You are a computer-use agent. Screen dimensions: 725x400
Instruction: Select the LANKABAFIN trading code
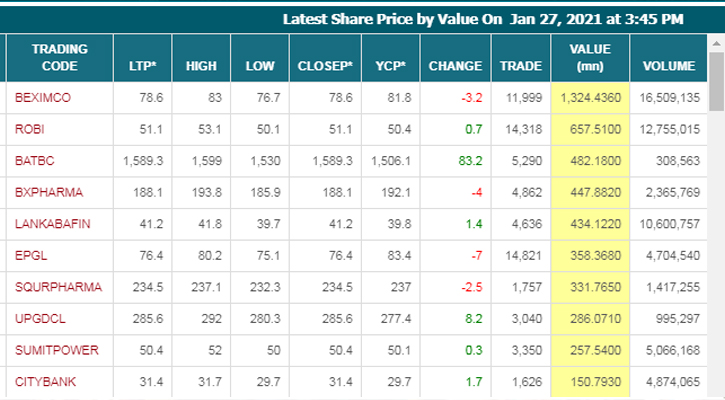(53, 224)
